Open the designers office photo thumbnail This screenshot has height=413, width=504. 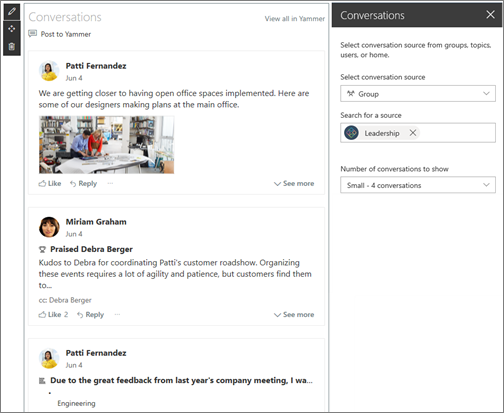click(x=106, y=145)
